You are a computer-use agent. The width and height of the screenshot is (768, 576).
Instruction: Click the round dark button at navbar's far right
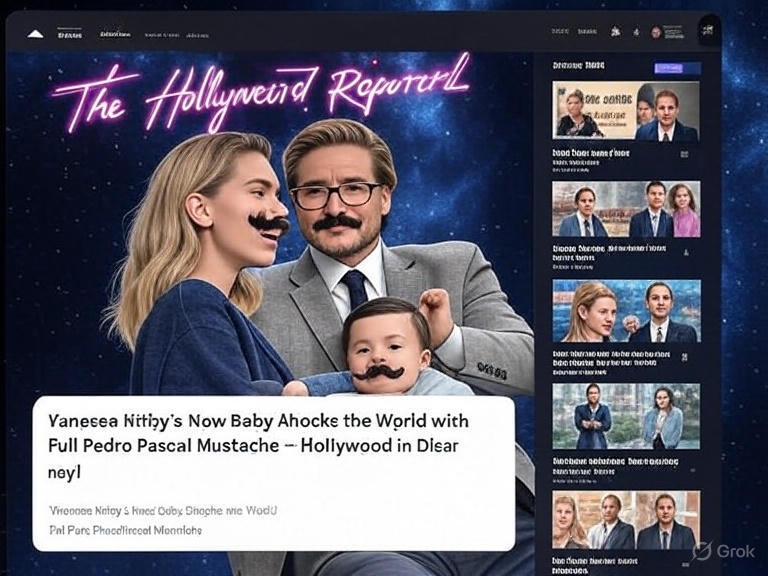point(709,30)
